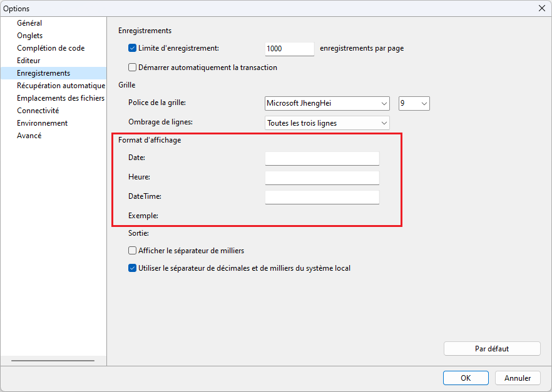Click the Annuler button
552x392 pixels.
(x=518, y=378)
